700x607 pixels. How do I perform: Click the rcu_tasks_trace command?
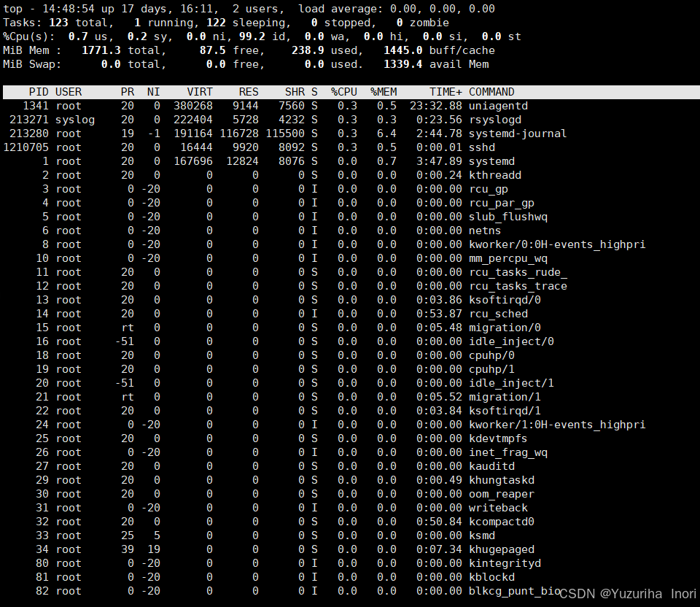pyautogui.click(x=518, y=286)
